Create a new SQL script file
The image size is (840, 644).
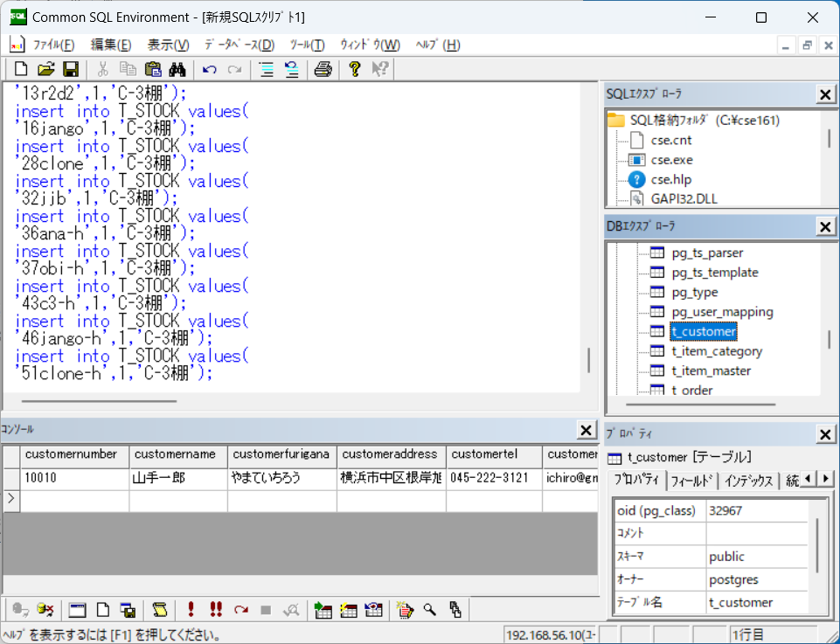21,69
